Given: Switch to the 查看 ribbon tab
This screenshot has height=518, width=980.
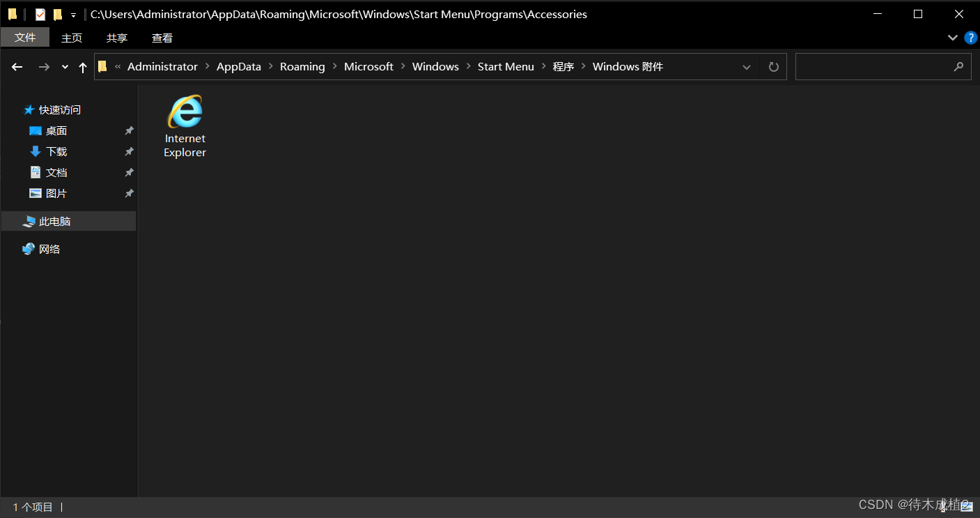Looking at the screenshot, I should (x=162, y=38).
